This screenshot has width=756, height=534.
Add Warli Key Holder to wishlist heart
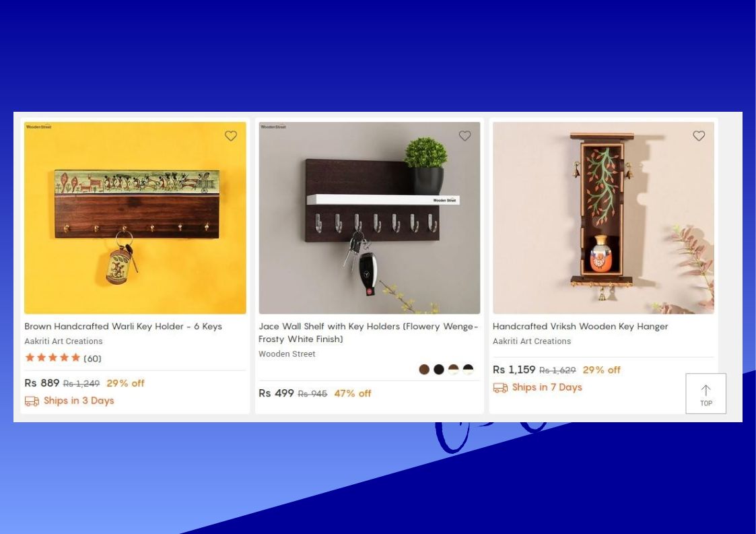231,136
